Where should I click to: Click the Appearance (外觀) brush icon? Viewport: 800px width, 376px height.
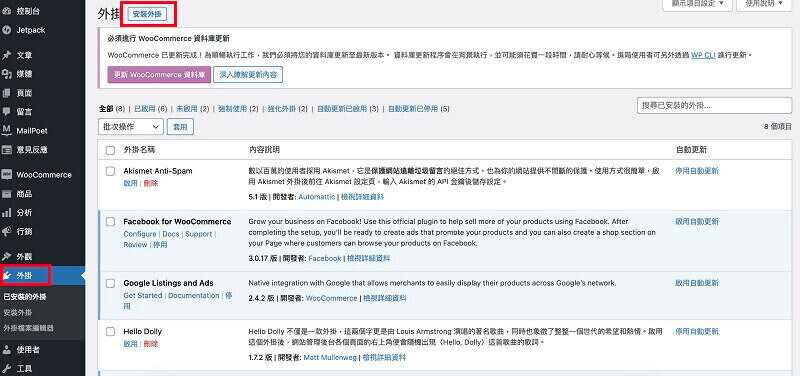[7, 256]
